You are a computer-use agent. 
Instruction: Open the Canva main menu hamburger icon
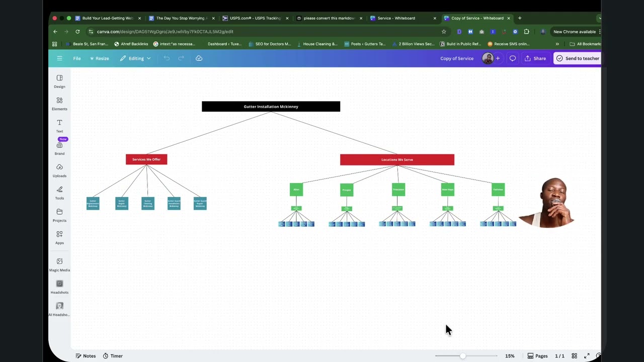[x=59, y=58]
